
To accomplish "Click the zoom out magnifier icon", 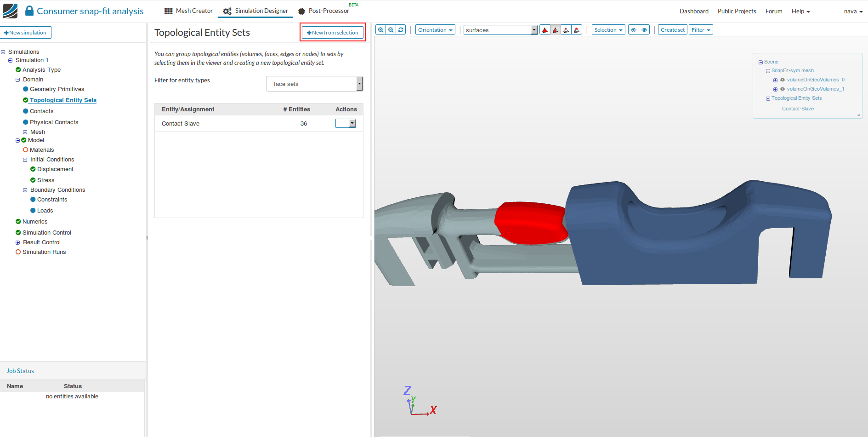I will point(391,30).
